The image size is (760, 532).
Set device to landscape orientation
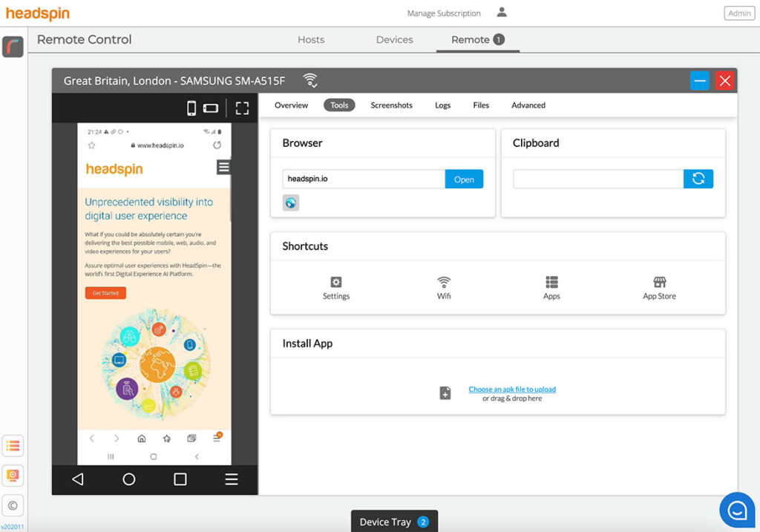tap(210, 108)
